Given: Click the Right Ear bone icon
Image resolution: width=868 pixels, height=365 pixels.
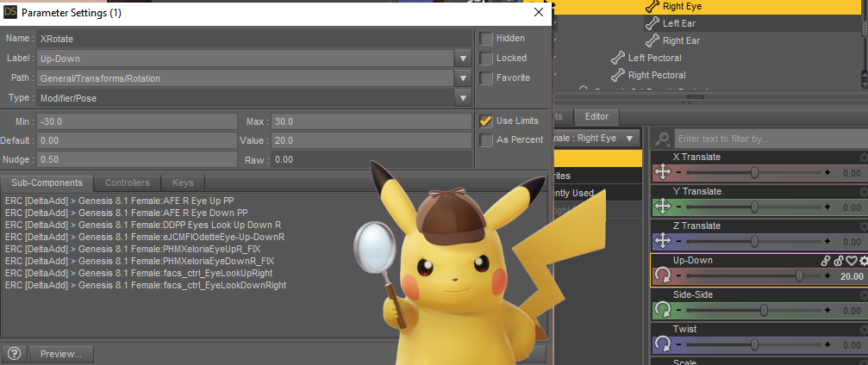Looking at the screenshot, I should [653, 40].
